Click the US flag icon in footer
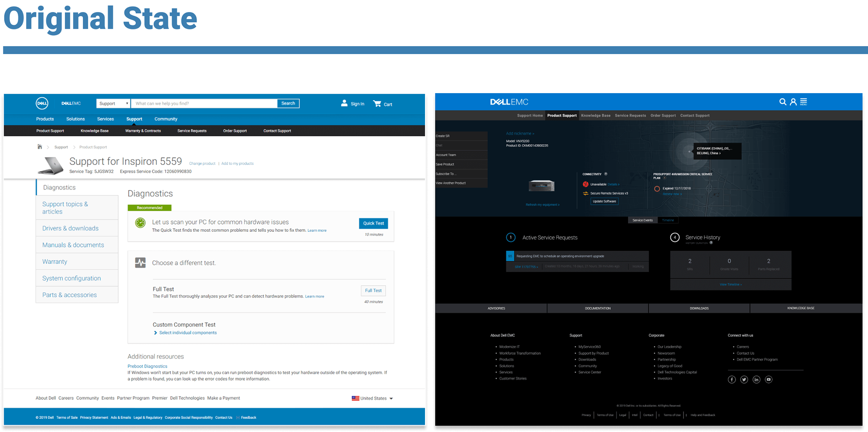 click(x=355, y=398)
